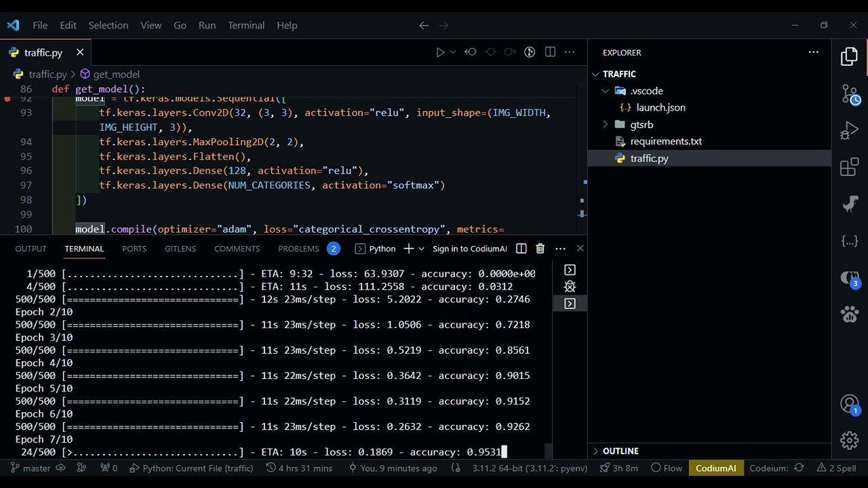Open the dinosaur extension icon in activity bar
The height and width of the screenshot is (488, 868).
(850, 204)
